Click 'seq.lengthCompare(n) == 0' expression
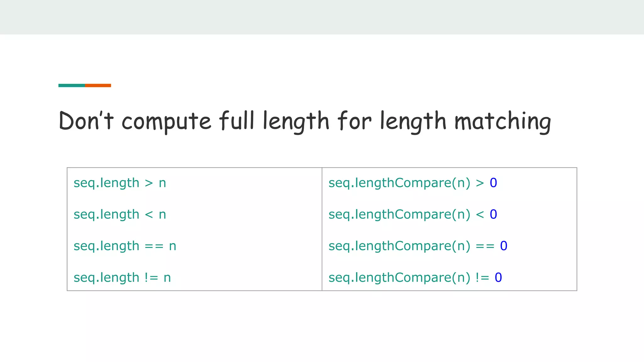 [x=418, y=246]
